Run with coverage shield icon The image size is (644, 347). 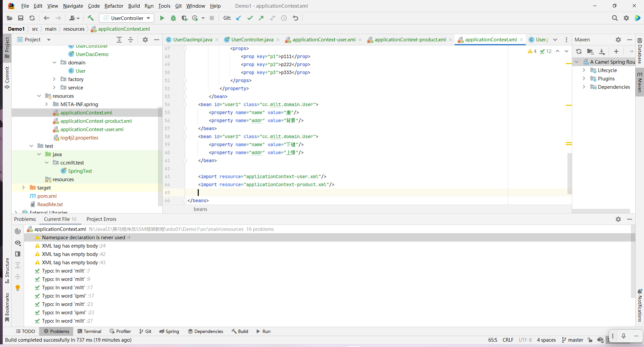(x=184, y=18)
